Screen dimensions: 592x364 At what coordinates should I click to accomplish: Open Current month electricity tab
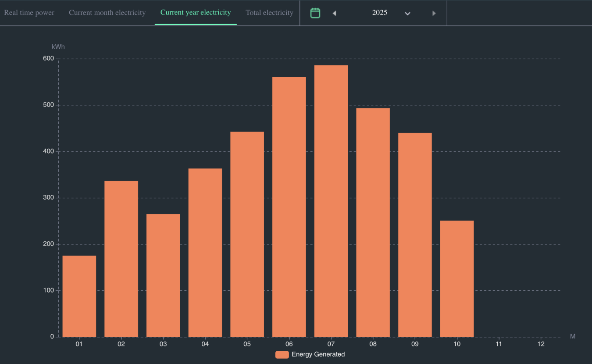click(107, 13)
